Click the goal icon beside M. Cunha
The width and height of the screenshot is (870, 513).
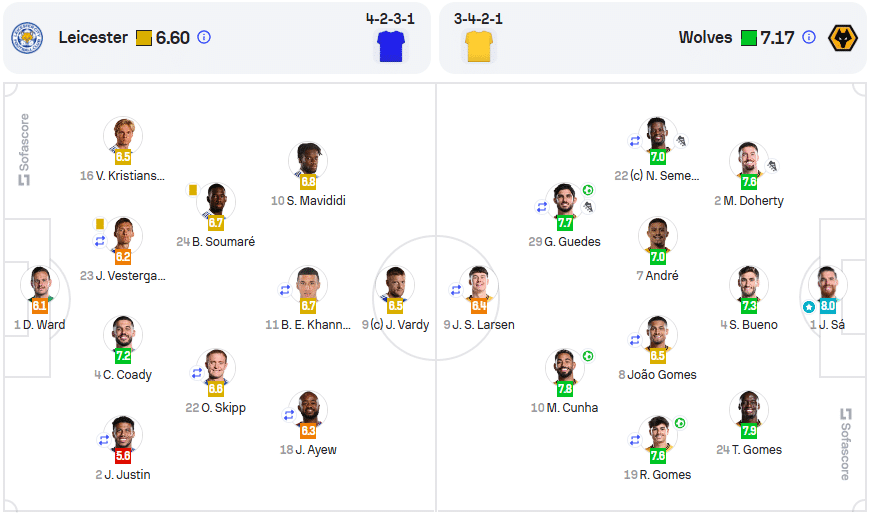pyautogui.click(x=588, y=356)
